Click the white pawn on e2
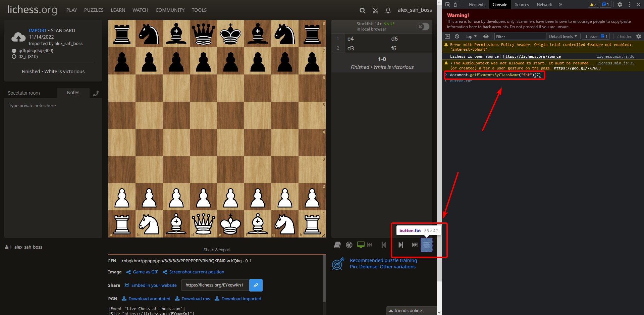Image resolution: width=644 pixels, height=315 pixels. click(230, 197)
